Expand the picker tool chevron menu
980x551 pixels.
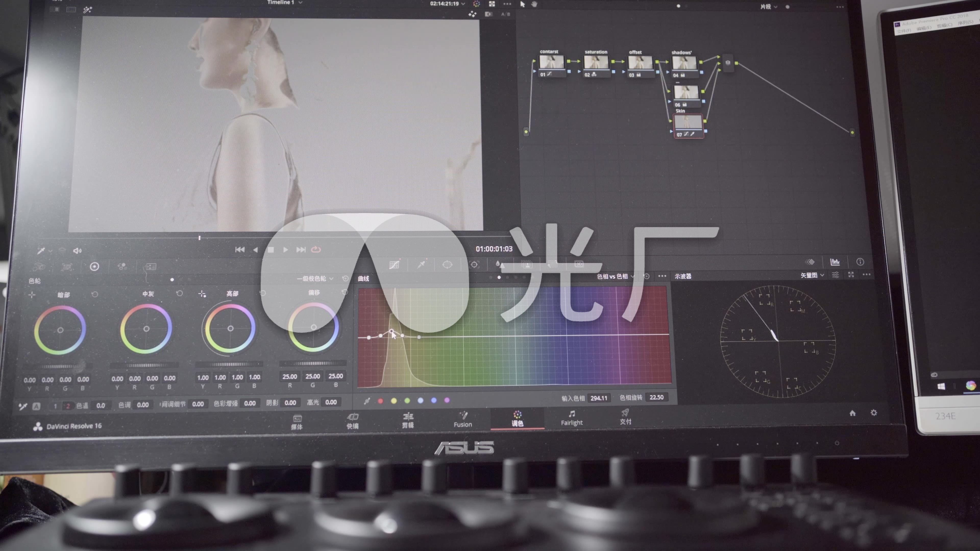tap(51, 251)
